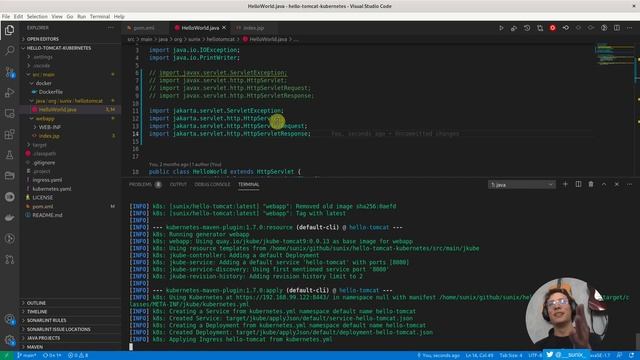Open the Selection menu
This screenshot has height=360, width=640.
pyautogui.click(x=37, y=16)
